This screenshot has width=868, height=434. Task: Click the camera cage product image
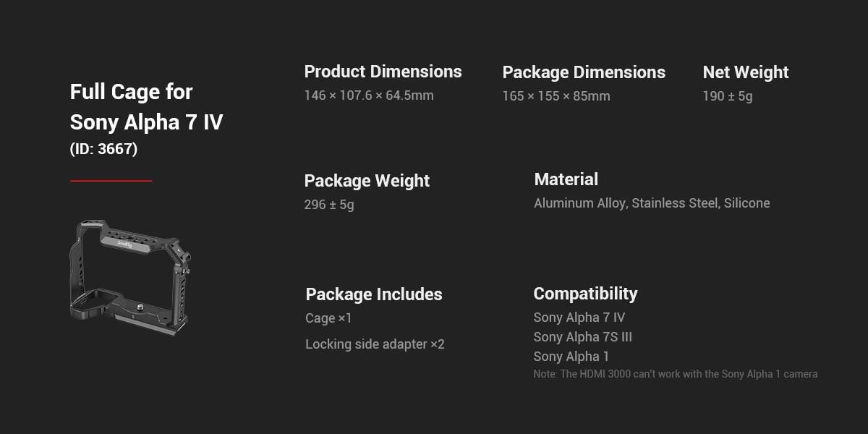(x=129, y=275)
